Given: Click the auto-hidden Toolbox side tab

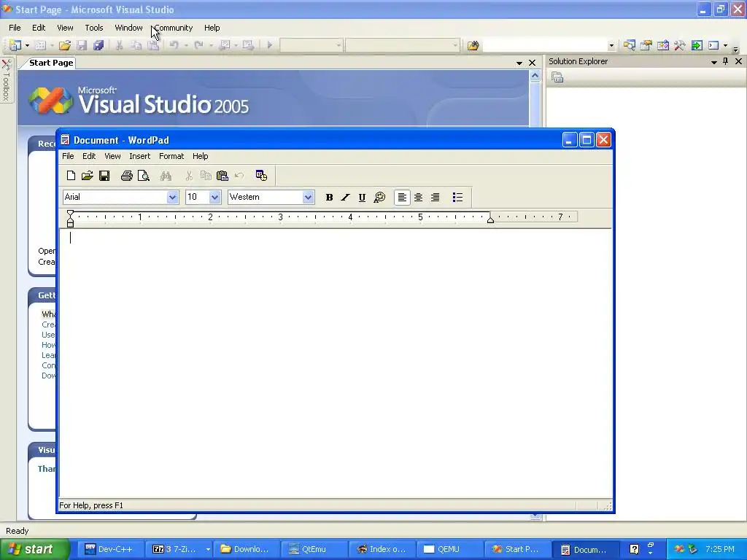Looking at the screenshot, I should click(7, 79).
